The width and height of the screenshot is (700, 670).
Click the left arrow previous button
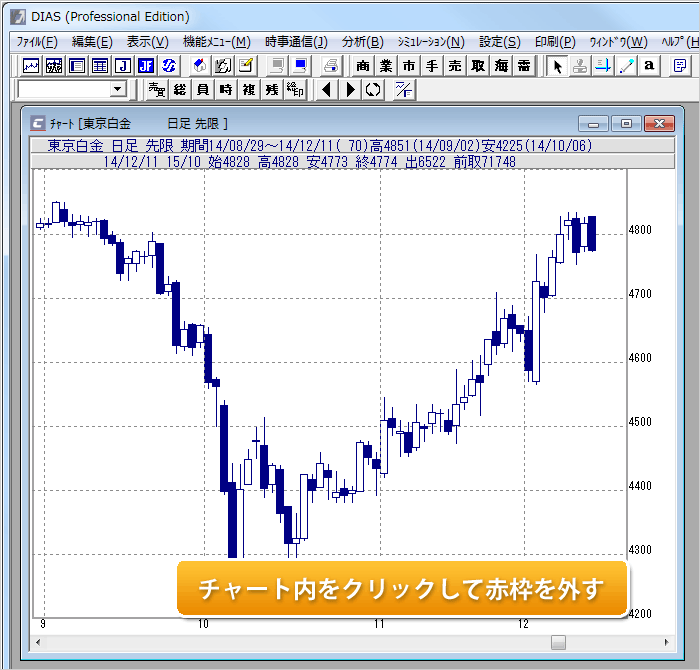point(327,90)
